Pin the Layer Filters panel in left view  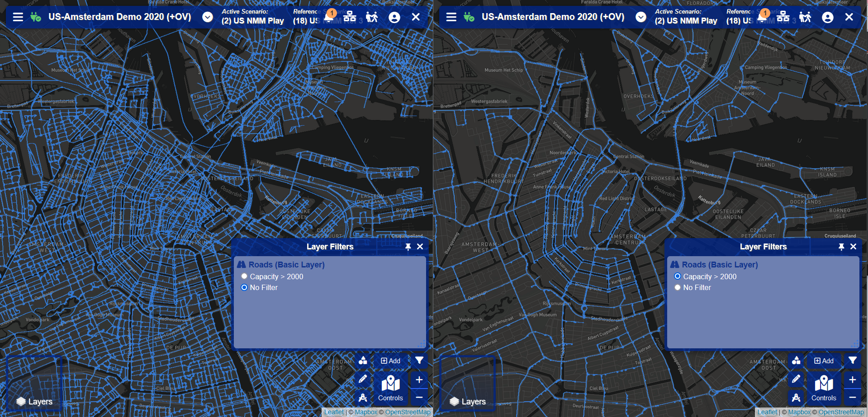tap(408, 247)
